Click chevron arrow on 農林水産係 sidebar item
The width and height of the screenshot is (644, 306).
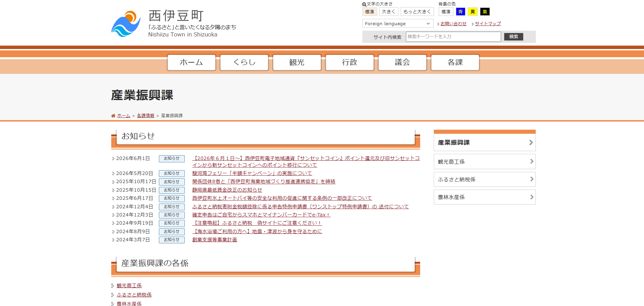[532, 197]
